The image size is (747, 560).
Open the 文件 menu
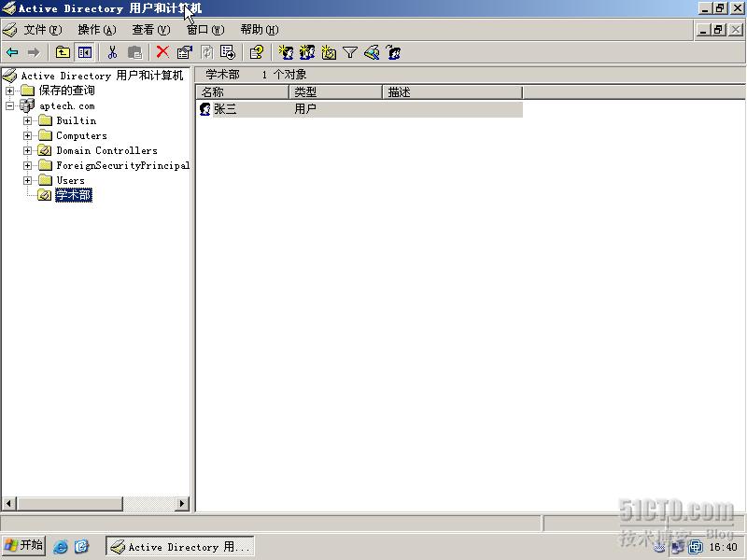43,30
